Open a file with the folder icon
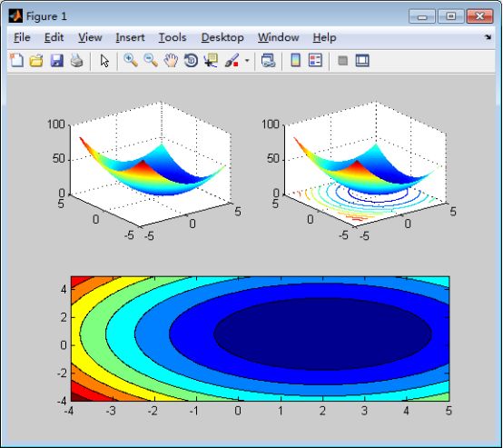The height and width of the screenshot is (448, 503). point(36,60)
